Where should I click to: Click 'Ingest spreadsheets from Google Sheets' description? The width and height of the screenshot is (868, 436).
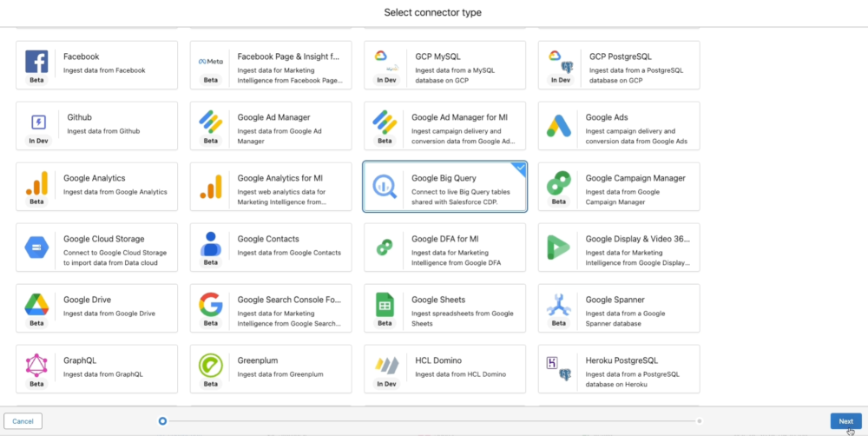pyautogui.click(x=463, y=319)
